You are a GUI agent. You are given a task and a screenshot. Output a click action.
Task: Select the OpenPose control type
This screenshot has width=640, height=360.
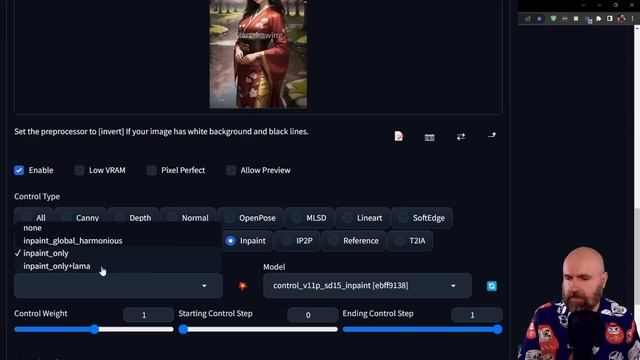250,218
